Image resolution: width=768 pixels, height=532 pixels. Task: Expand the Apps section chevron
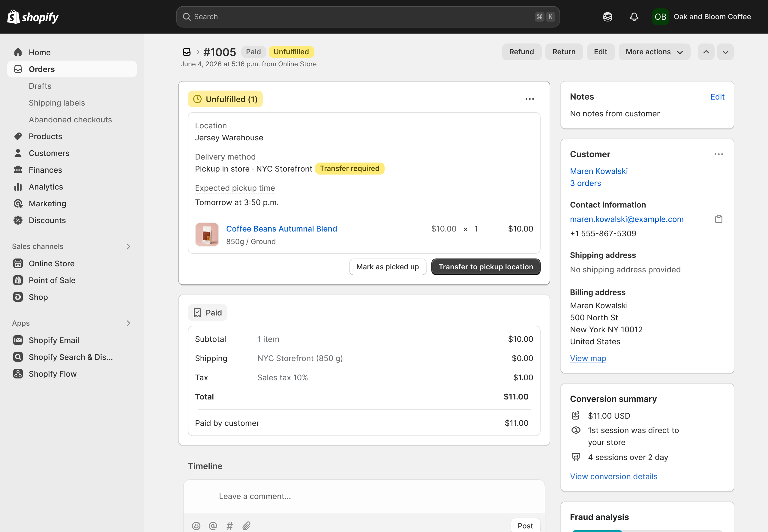[128, 323]
